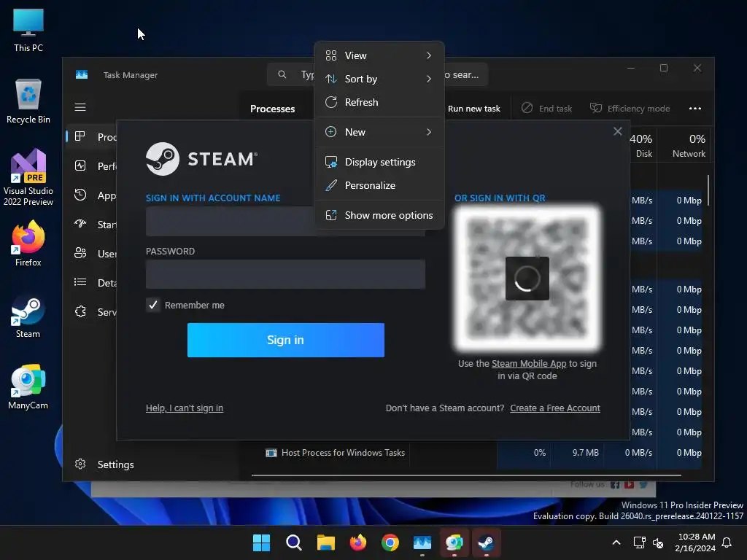
Task: Open the Recycle Bin desktop icon
Action: [28, 101]
